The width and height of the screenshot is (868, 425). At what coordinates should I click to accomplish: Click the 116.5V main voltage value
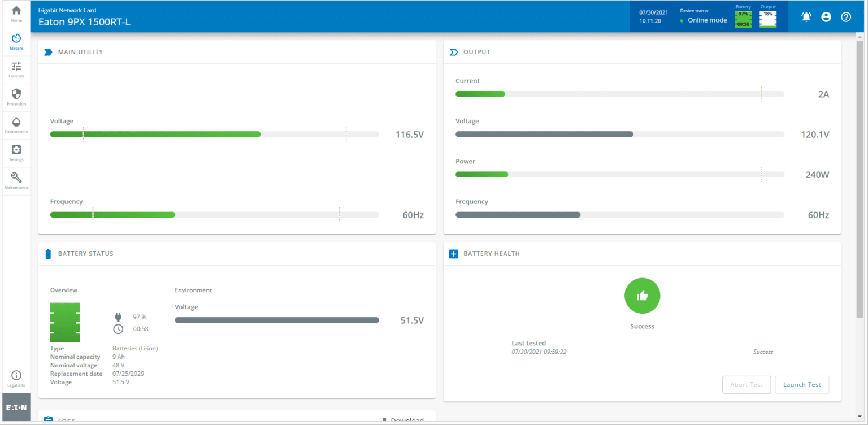tap(410, 135)
